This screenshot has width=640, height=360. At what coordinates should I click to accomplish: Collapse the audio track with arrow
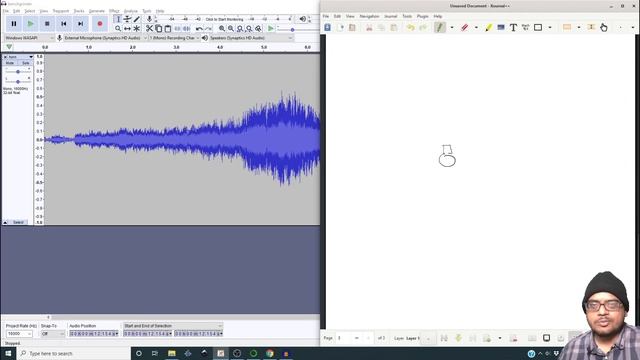5,222
